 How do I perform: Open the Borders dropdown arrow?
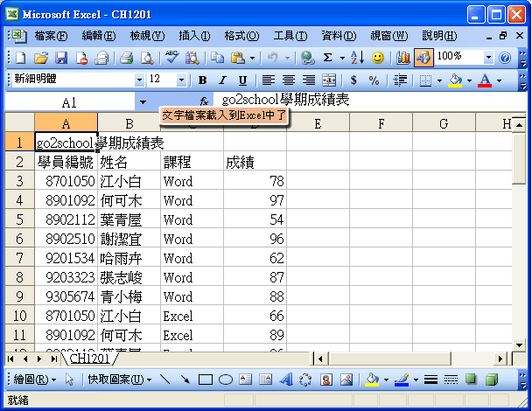440,80
